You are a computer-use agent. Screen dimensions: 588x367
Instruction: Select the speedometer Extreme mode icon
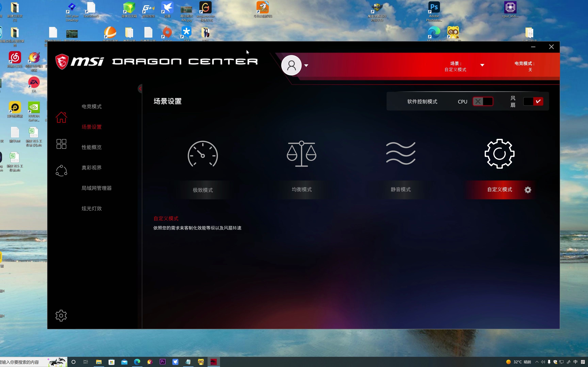pos(203,154)
